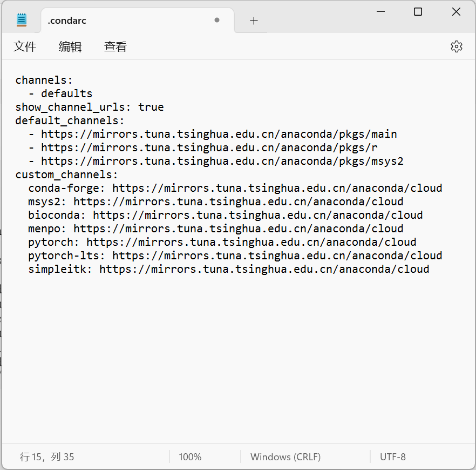
Task: Click Windows (CRLF) line ending indicator
Action: [x=285, y=457]
